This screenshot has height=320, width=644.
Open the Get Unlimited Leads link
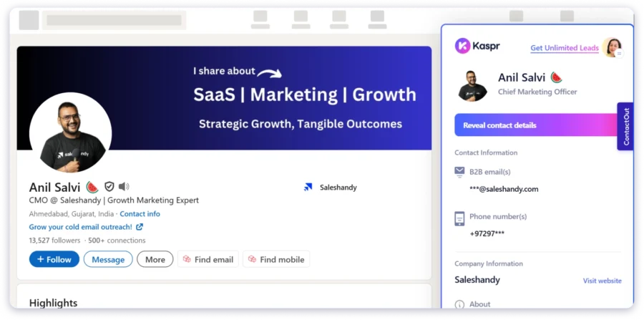[x=565, y=48]
